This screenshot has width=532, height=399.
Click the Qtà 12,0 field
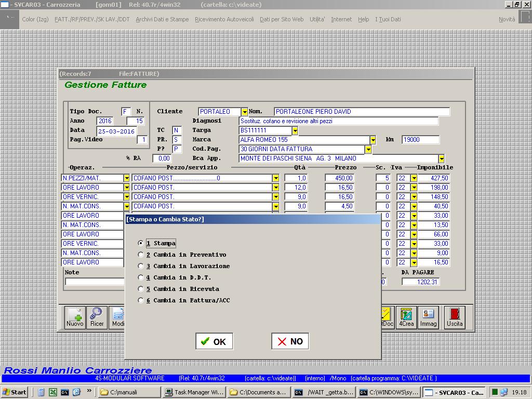pyautogui.click(x=296, y=188)
